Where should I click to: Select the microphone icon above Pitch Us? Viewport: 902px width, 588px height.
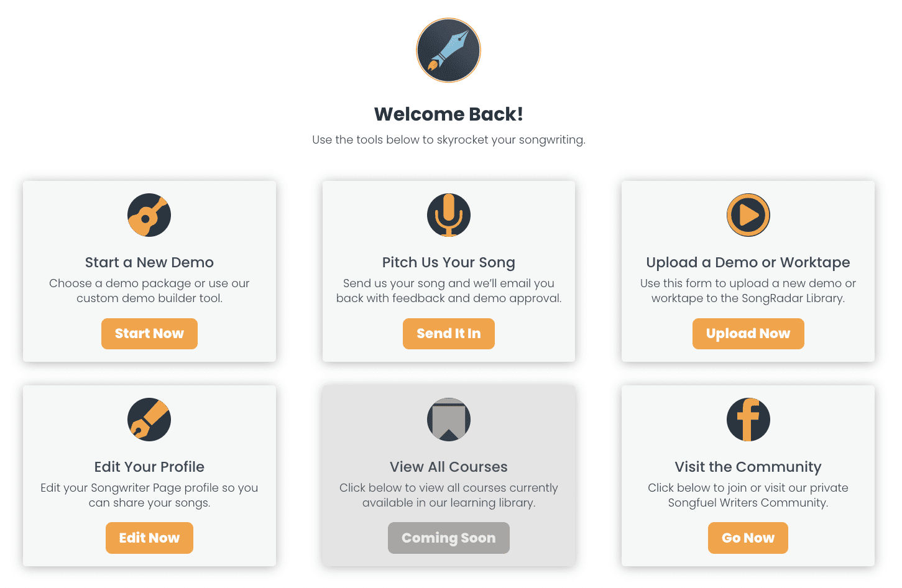click(x=449, y=215)
